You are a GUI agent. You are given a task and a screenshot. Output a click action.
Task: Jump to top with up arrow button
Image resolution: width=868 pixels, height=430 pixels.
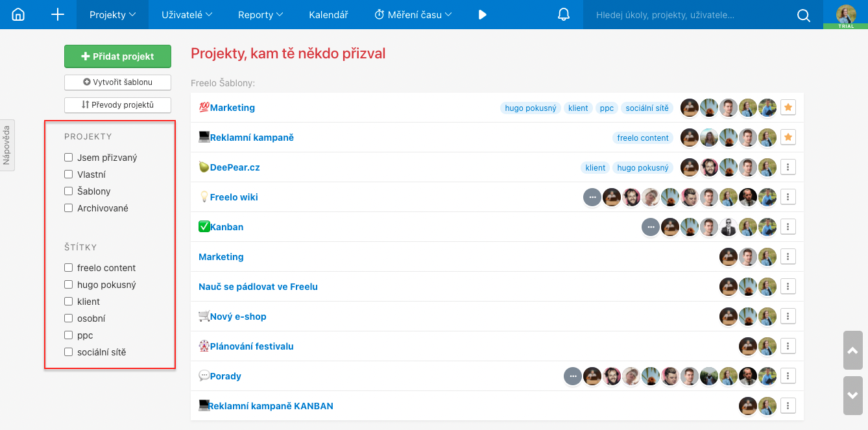(x=853, y=351)
